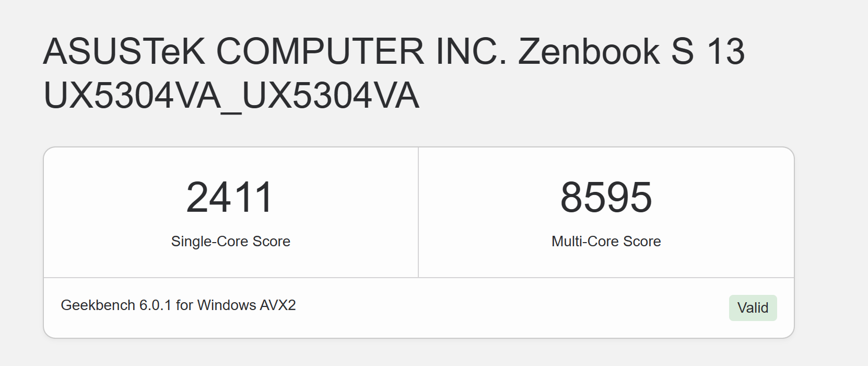Click the word ASUSTeK in the title
Image resolution: width=868 pixels, height=366 pixels.
pos(124,51)
